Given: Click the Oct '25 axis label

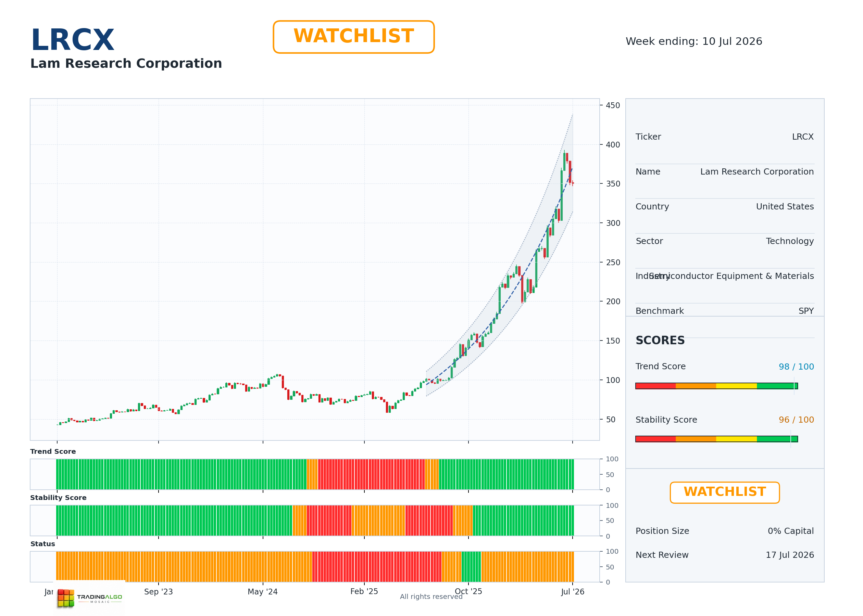Looking at the screenshot, I should (x=468, y=591).
